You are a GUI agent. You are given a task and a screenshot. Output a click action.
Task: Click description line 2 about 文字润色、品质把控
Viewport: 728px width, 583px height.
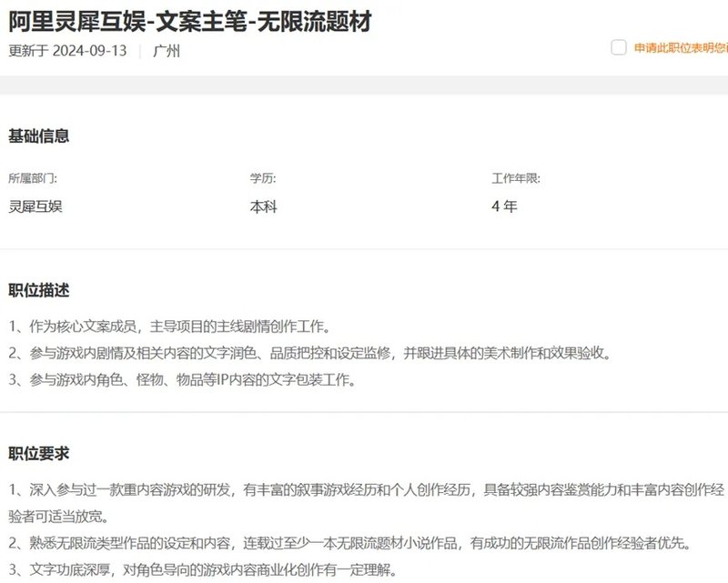309,353
